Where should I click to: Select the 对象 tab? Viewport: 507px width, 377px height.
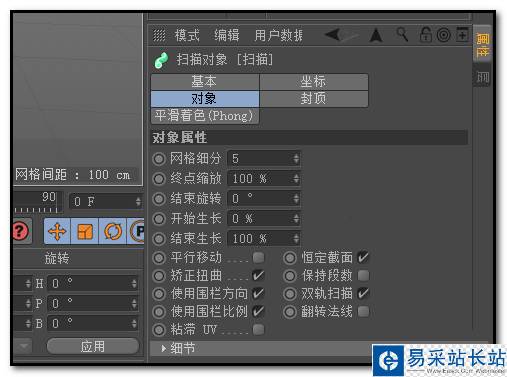(205, 99)
